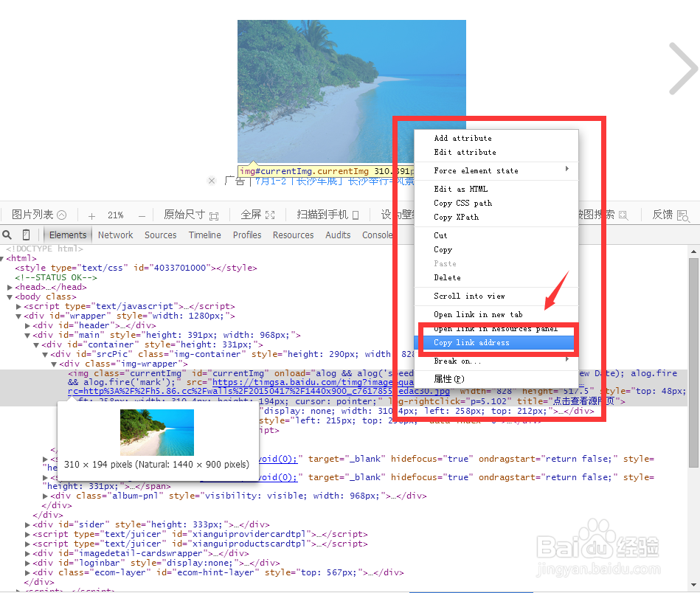Choose Scroll into view
The width and height of the screenshot is (700, 593).
[x=496, y=296]
